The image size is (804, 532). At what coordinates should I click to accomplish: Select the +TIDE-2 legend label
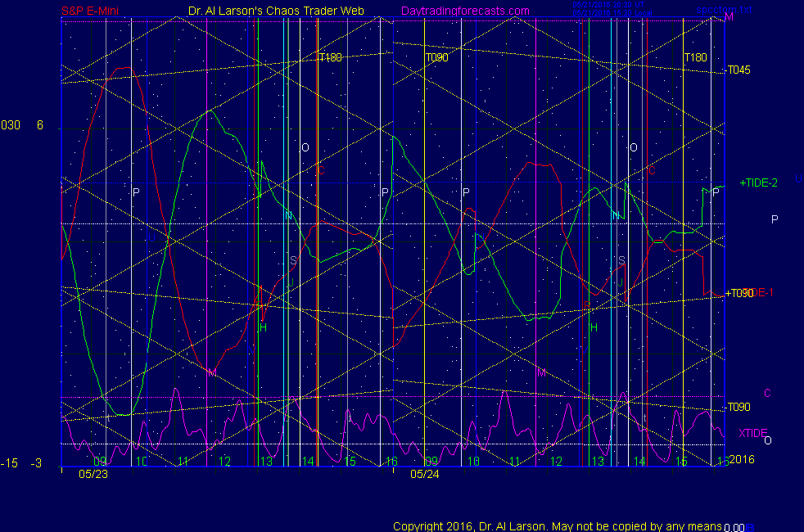click(758, 183)
